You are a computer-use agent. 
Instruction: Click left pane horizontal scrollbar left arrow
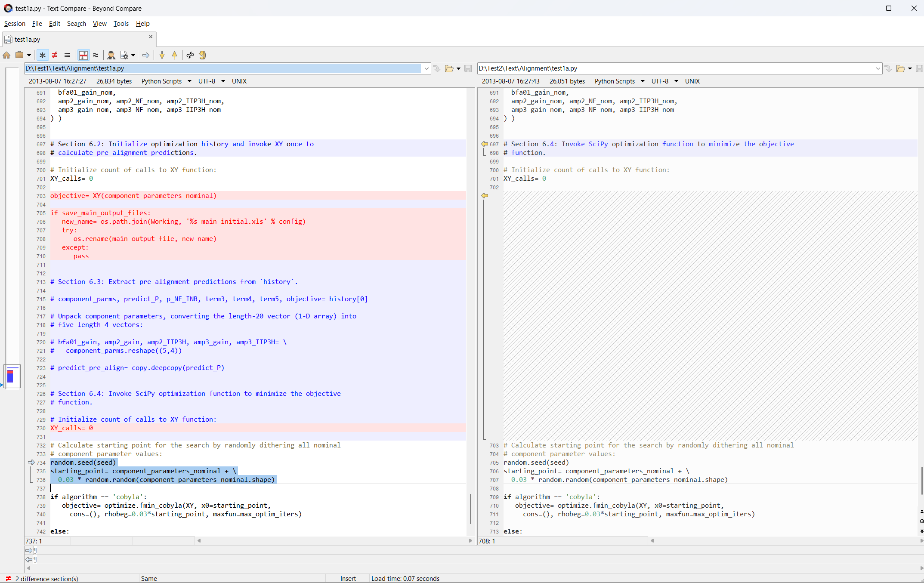click(199, 541)
